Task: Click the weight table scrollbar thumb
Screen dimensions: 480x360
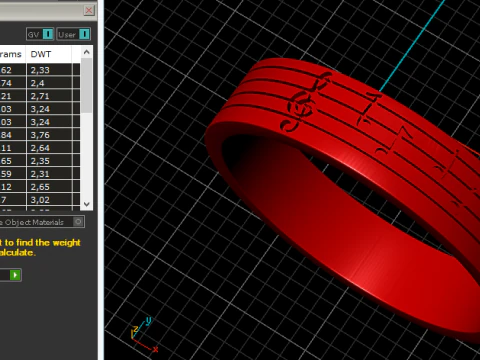Action: 87,85
